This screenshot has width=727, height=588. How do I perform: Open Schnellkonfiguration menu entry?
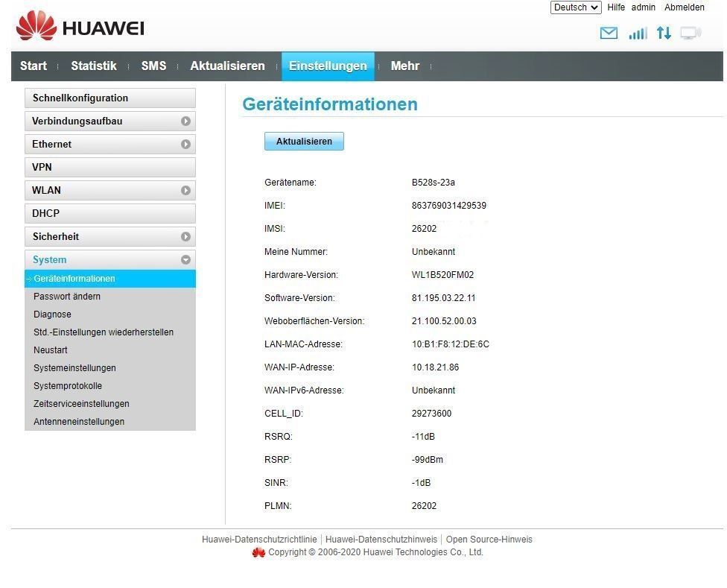[x=110, y=98]
